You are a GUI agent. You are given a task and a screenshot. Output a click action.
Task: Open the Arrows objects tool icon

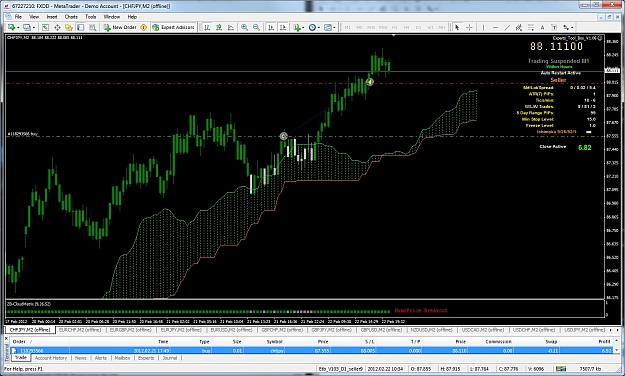tap(566, 27)
